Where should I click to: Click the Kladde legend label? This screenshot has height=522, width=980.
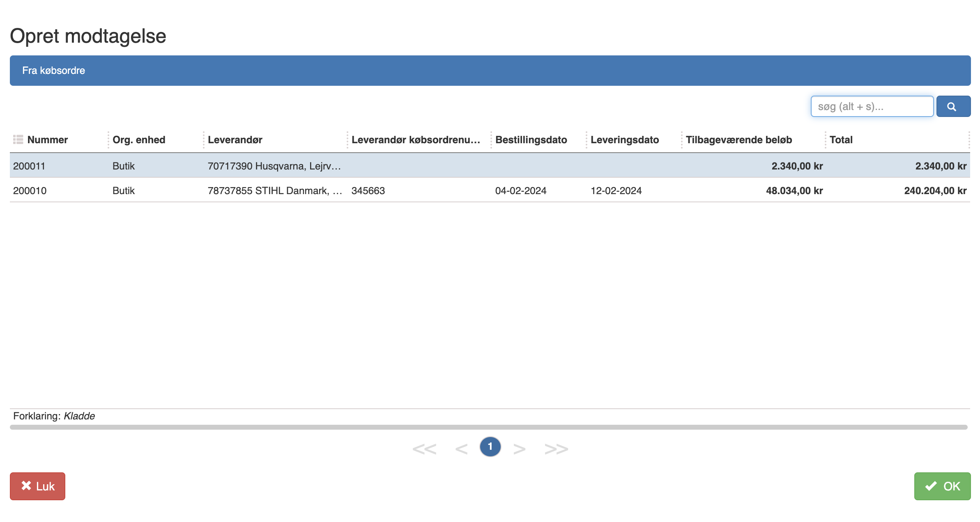click(79, 416)
